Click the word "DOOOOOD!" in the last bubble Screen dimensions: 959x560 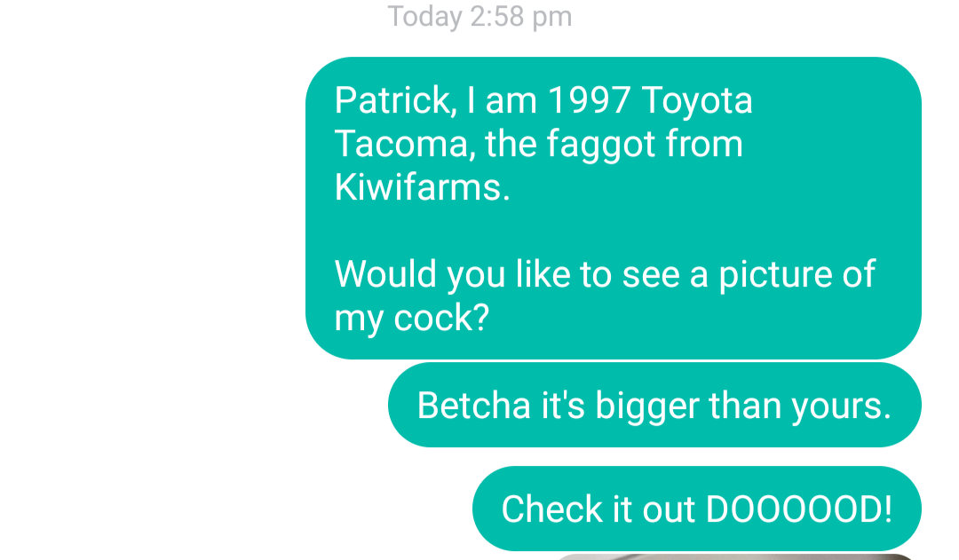point(799,509)
